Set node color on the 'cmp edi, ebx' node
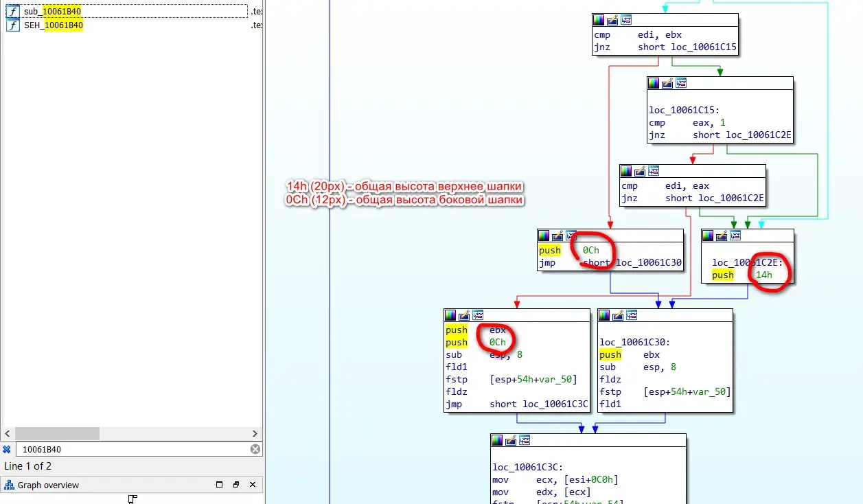Viewport: 863px width, 504px height. tap(599, 20)
